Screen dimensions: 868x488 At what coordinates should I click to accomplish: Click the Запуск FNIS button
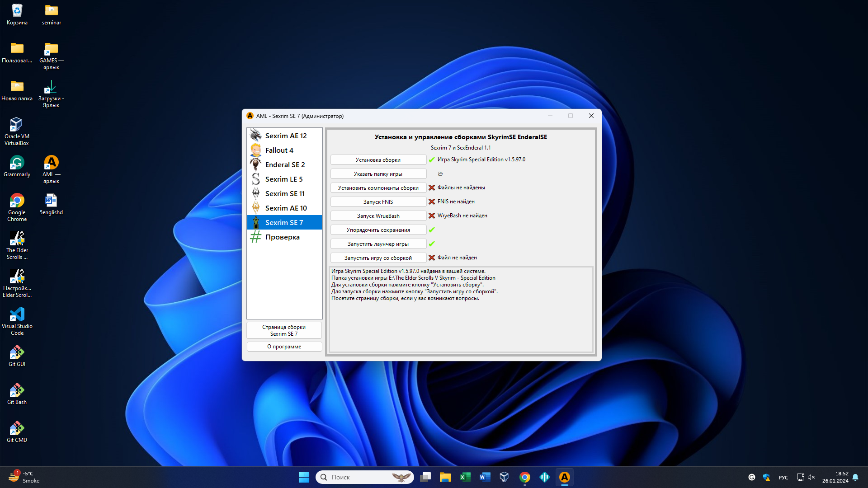[378, 202]
